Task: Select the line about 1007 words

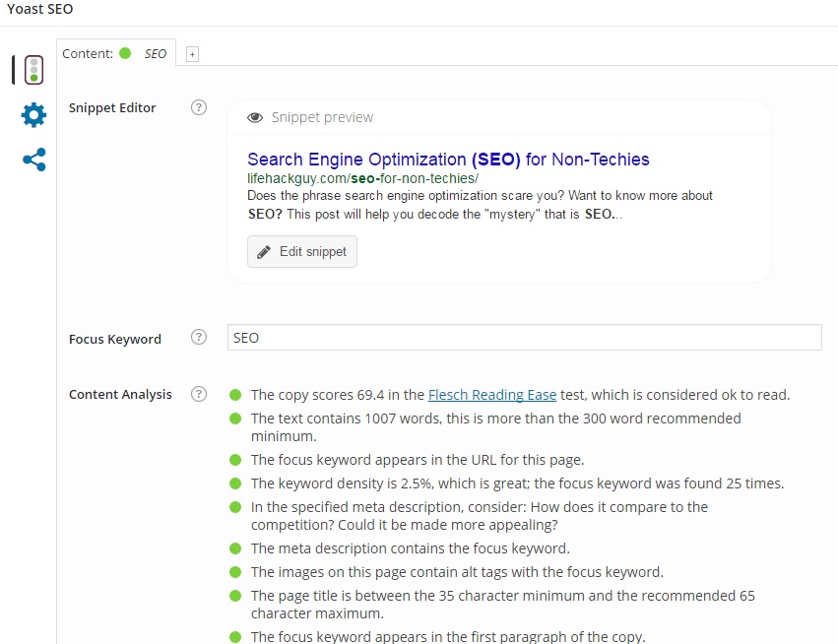Action: click(x=496, y=427)
